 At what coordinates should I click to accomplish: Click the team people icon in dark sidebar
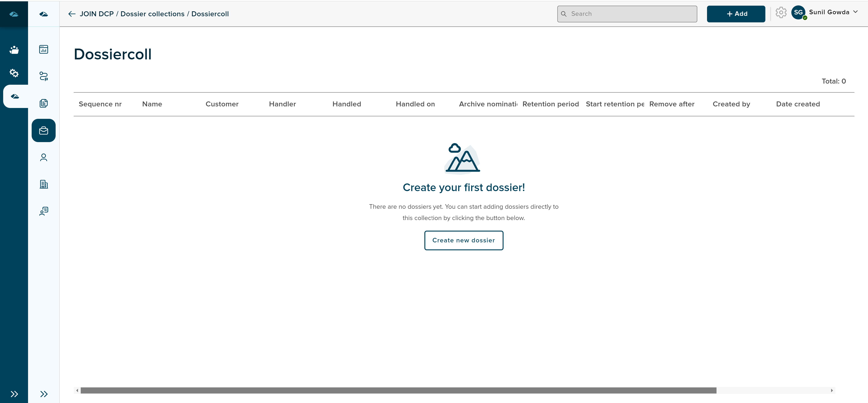click(x=14, y=50)
